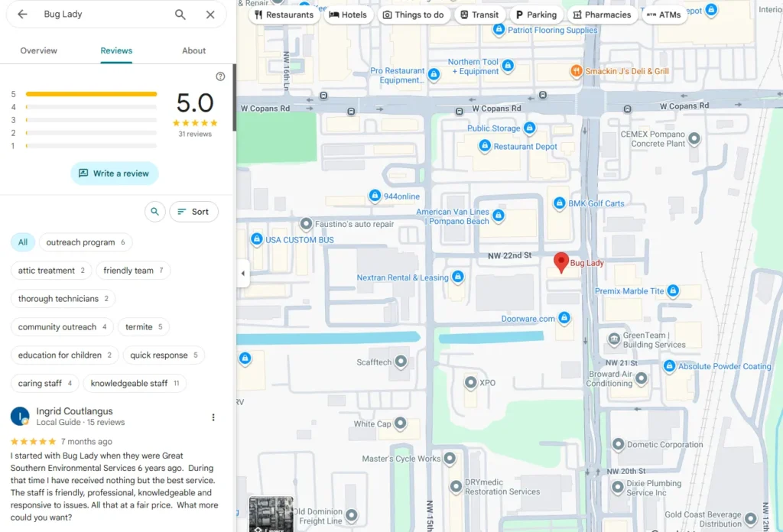Image resolution: width=783 pixels, height=532 pixels.
Task: Filter reviews by thorough technicians
Action: click(x=63, y=298)
